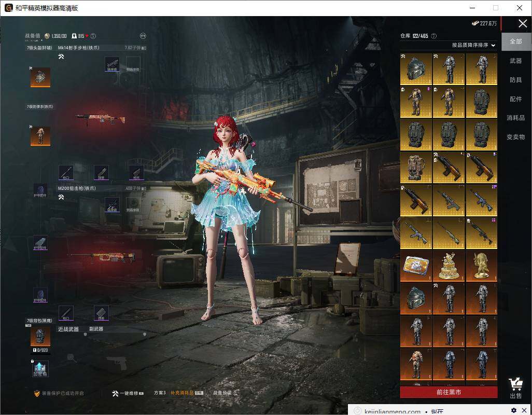The image size is (532, 415).
Task: Click help icon beside the 815 weight
Action: (x=93, y=36)
